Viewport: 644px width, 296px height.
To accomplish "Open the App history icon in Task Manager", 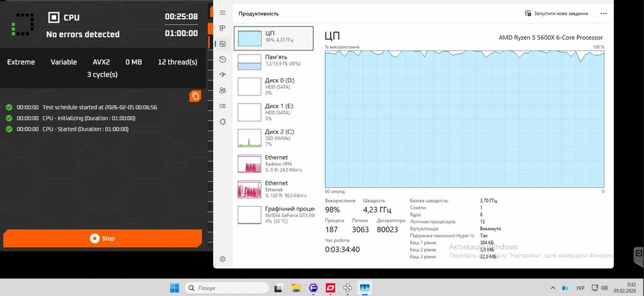I will (x=223, y=60).
